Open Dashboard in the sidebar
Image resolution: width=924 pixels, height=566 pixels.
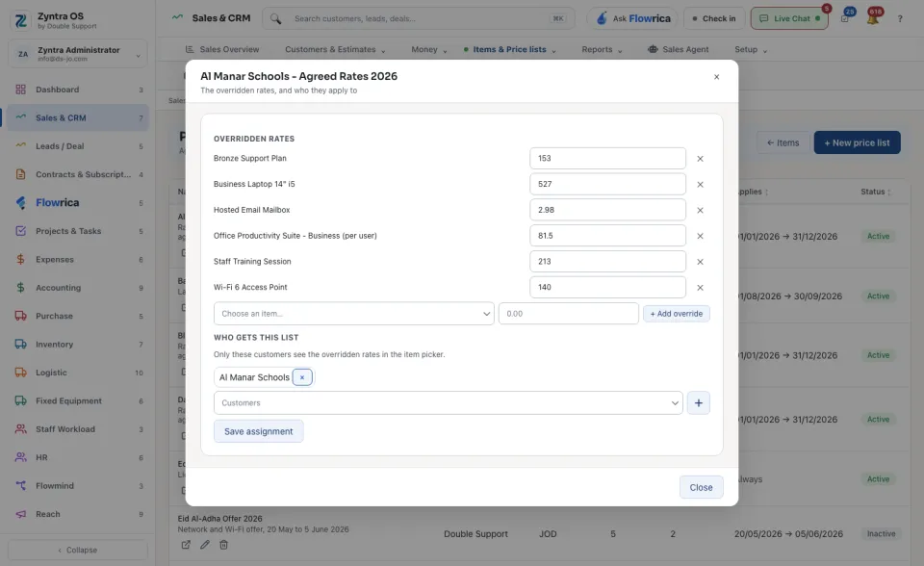click(x=78, y=90)
